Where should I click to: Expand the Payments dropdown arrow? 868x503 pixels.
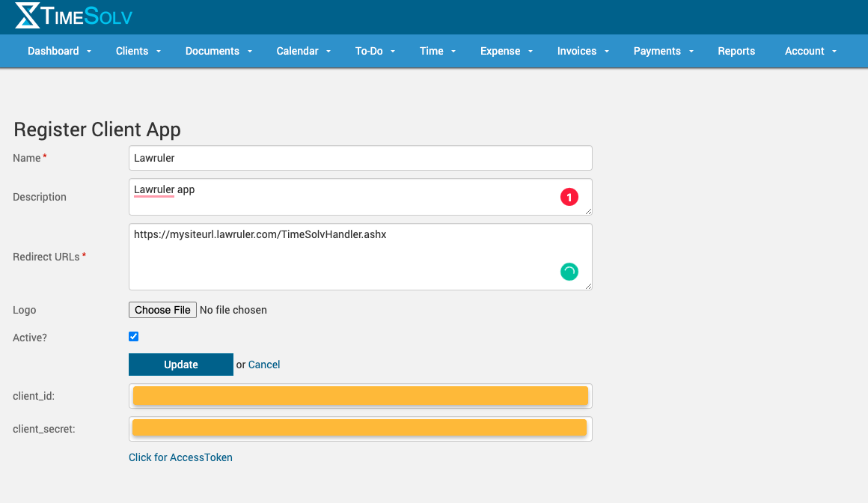691,51
